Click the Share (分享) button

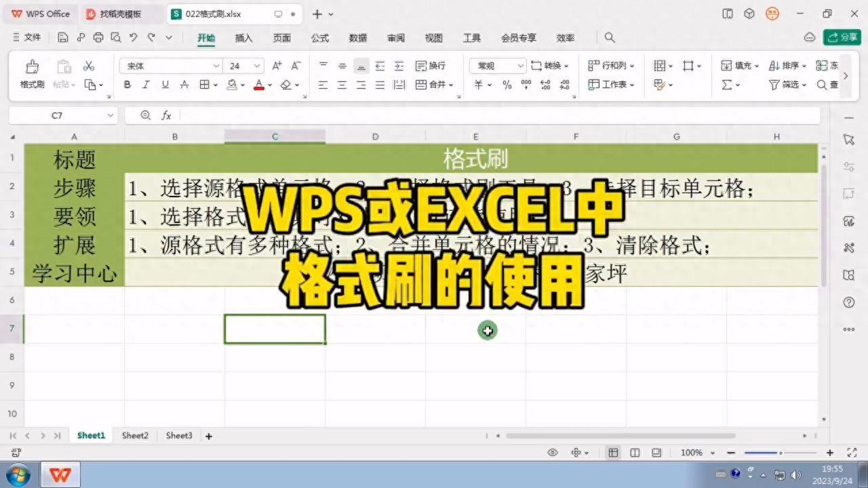(x=842, y=37)
